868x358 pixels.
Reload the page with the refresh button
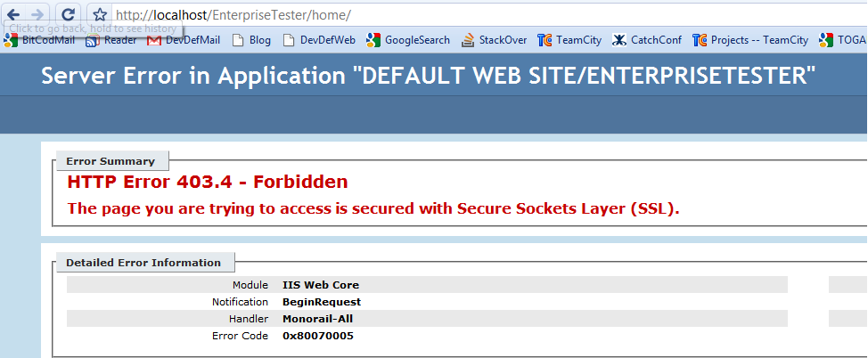tap(68, 14)
